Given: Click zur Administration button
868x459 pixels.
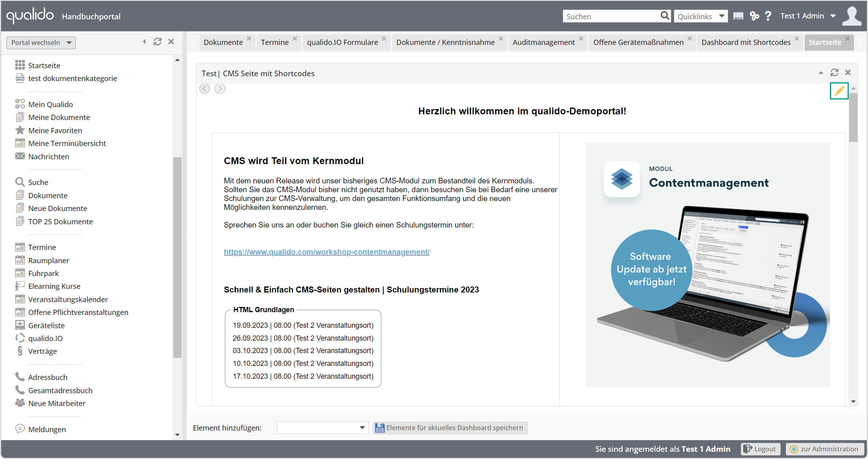Looking at the screenshot, I should click(x=825, y=449).
